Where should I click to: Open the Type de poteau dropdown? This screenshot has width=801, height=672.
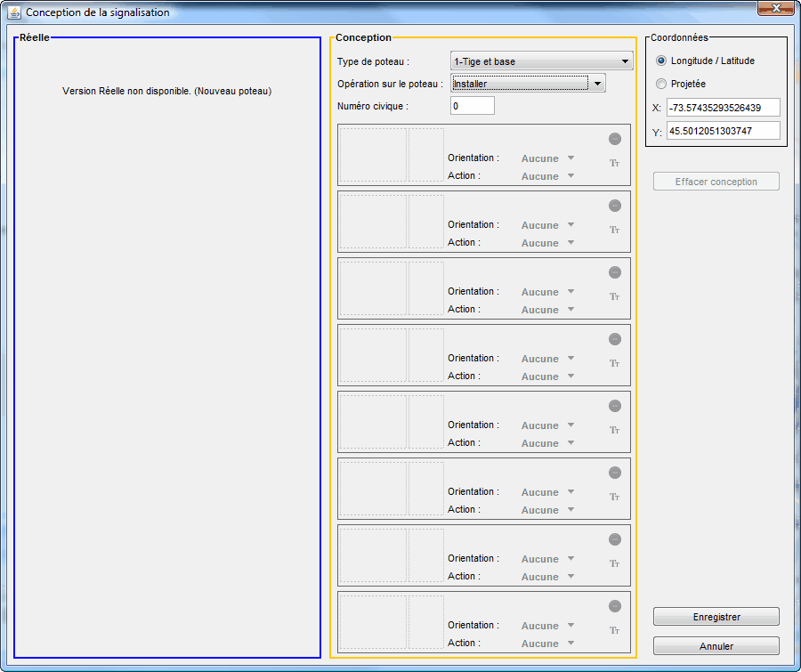click(x=541, y=61)
